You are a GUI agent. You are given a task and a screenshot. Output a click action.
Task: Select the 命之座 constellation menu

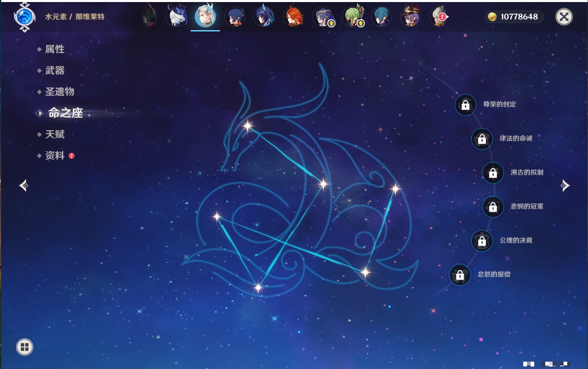click(65, 113)
